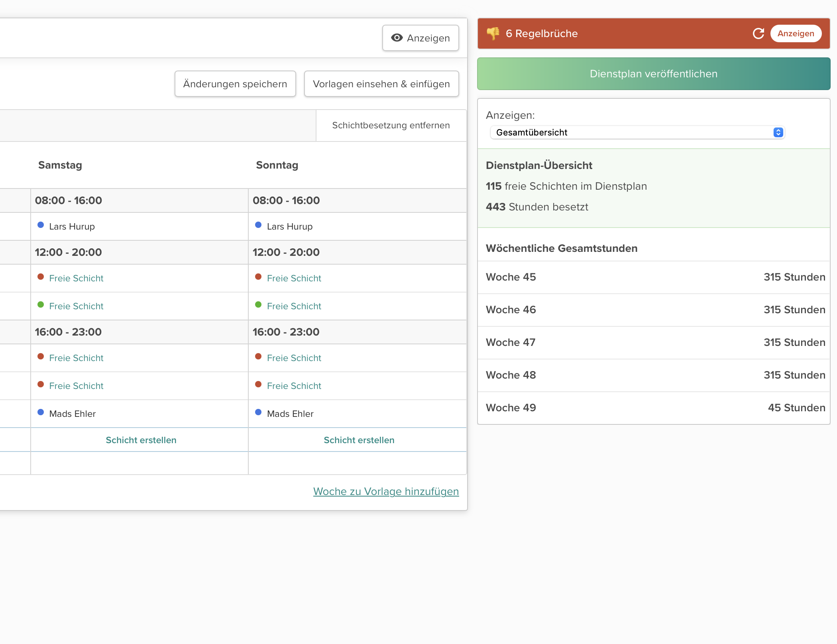Screen dimensions: 837x644
Task: Create shift under Samstag column
Action: point(141,440)
